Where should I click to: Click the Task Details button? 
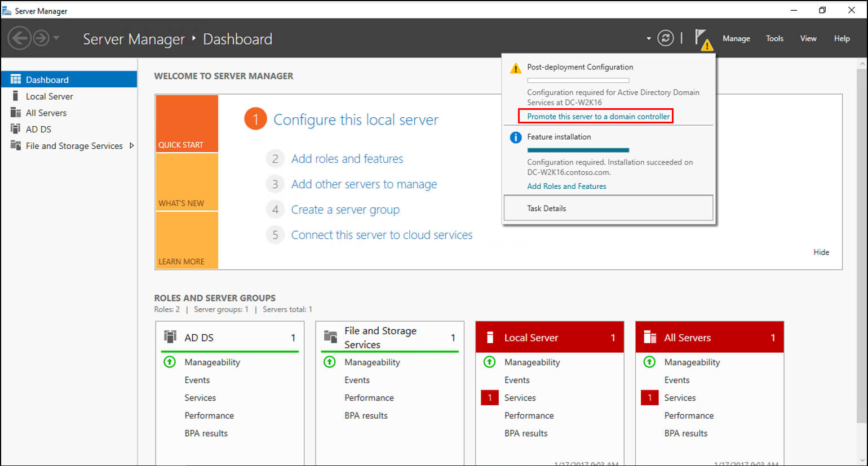tap(608, 208)
